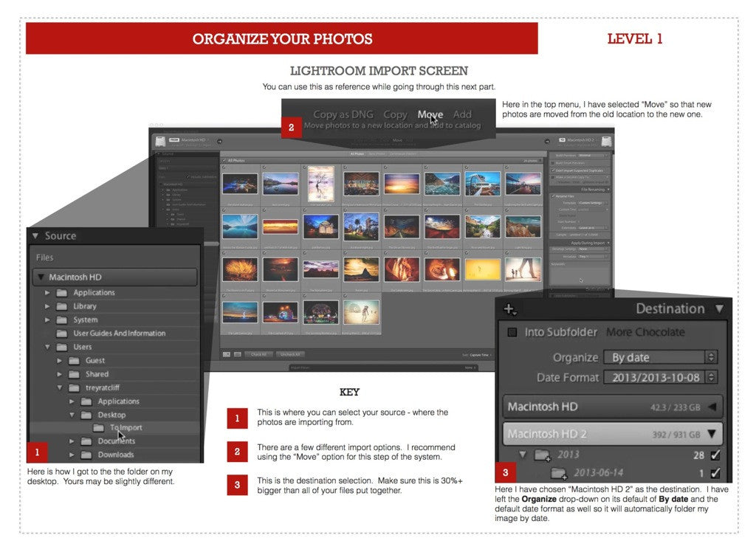This screenshot has height=552, width=756.
Task: Click the plus icon in the Destination panel
Action: point(509,308)
